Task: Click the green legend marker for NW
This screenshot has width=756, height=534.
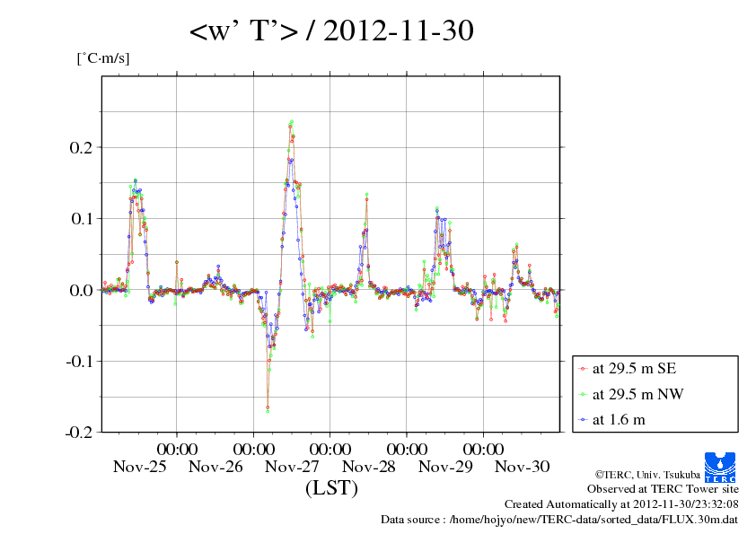Action: [x=583, y=395]
